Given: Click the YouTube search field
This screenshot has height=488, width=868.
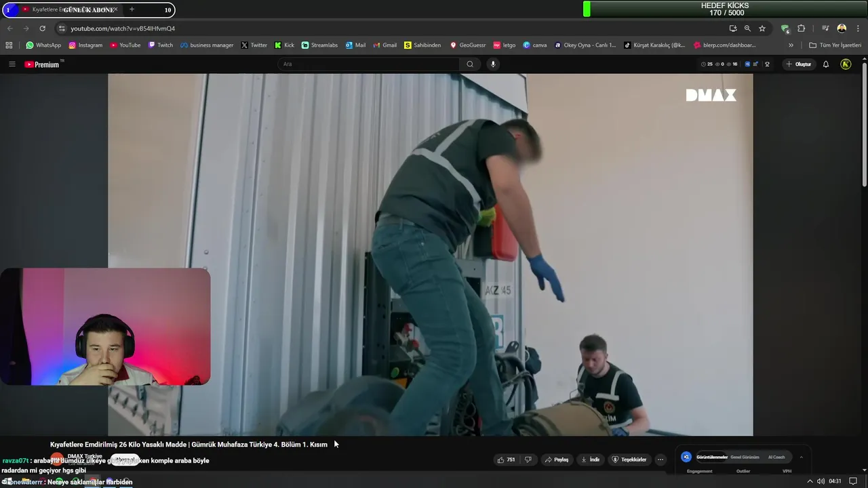Looking at the screenshot, I should tap(369, 64).
